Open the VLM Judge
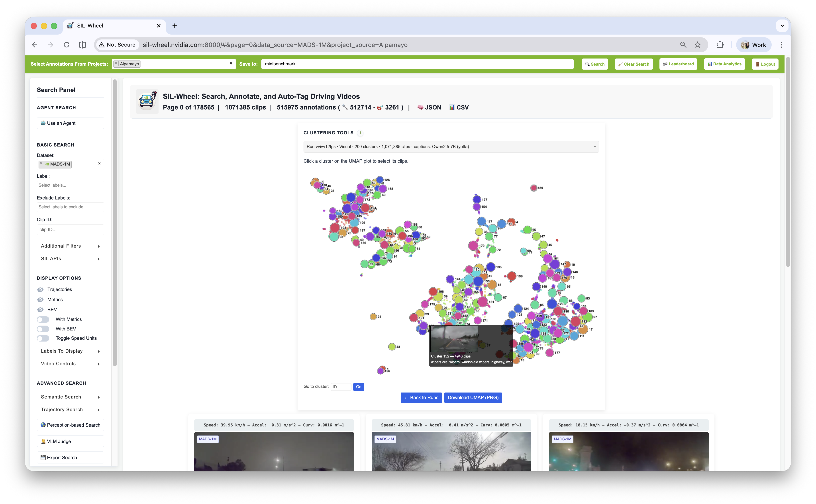 tap(70, 441)
